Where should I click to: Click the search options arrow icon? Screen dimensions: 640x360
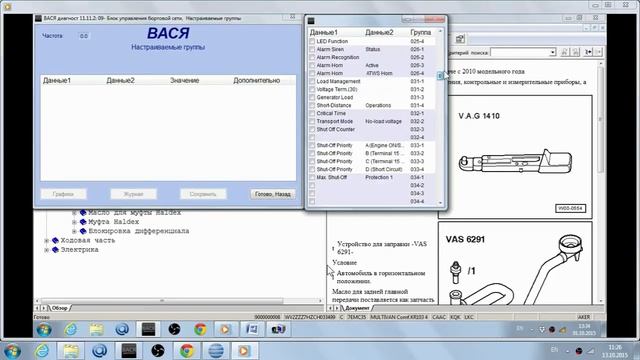point(588,52)
